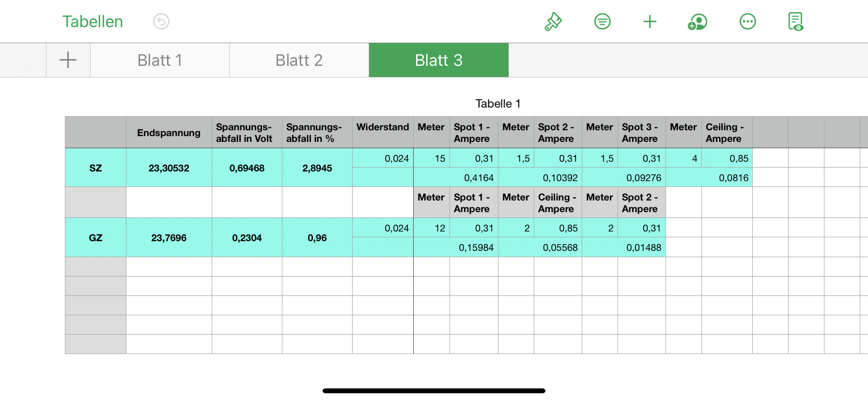Select the Tabelle 1 table title
Screen dimensions: 868x401
[497, 104]
